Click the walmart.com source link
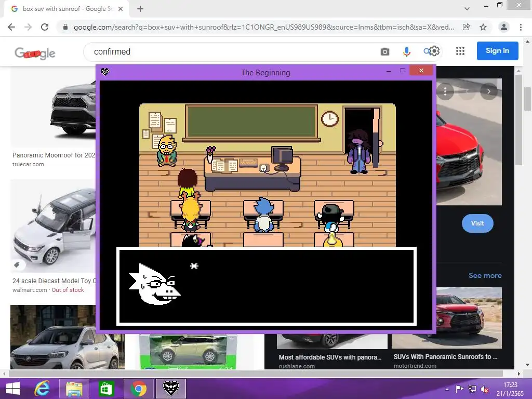 (30, 290)
